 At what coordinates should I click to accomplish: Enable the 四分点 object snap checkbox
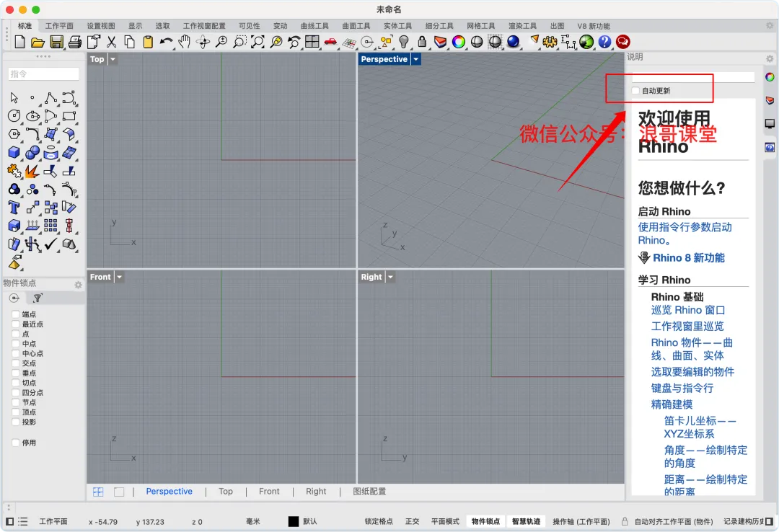15,392
